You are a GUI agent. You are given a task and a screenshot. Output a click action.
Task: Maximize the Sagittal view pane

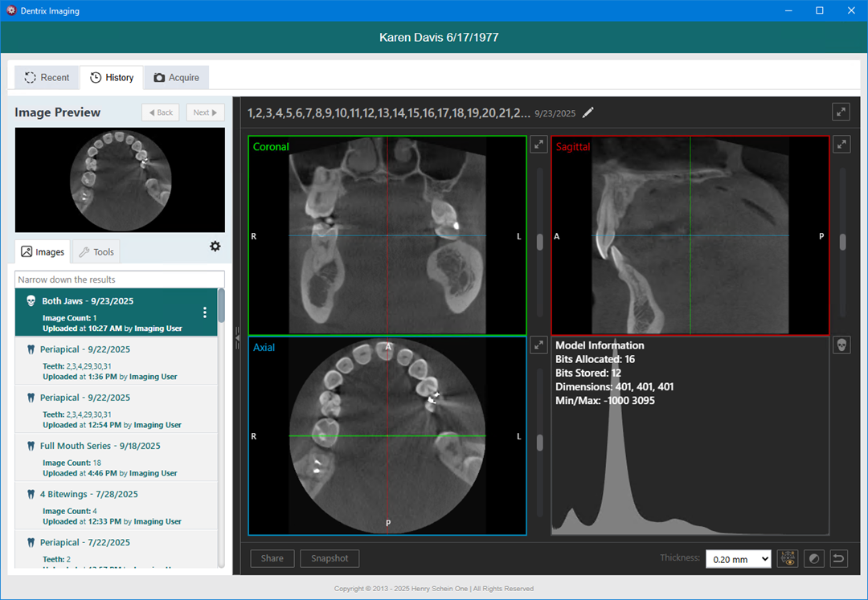841,145
